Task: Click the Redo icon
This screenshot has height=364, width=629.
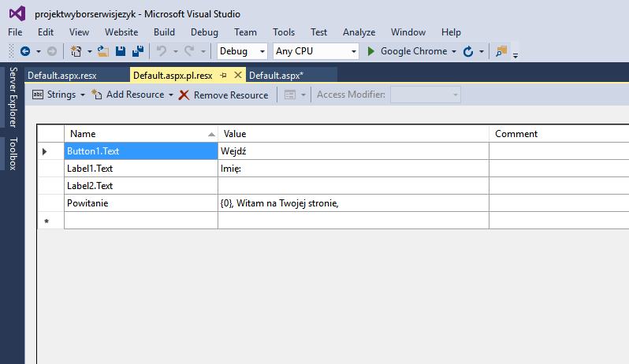Action: [x=189, y=51]
